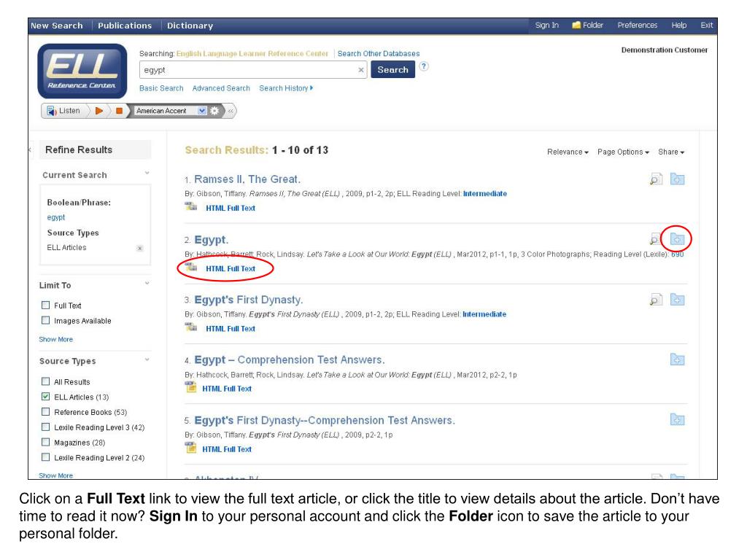Collapse the Listen toolbar with the double-arrow icon
Screen dimensions: 747x560
231,111
